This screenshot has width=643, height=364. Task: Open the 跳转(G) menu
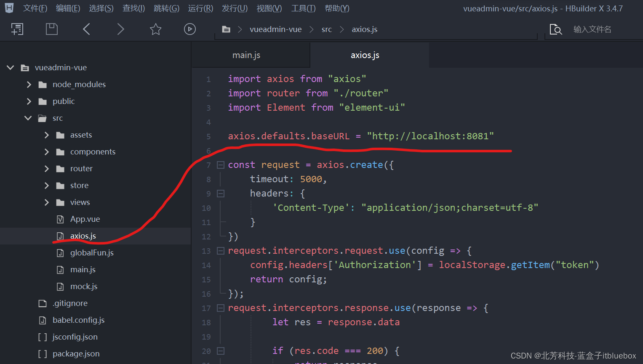[x=166, y=8]
